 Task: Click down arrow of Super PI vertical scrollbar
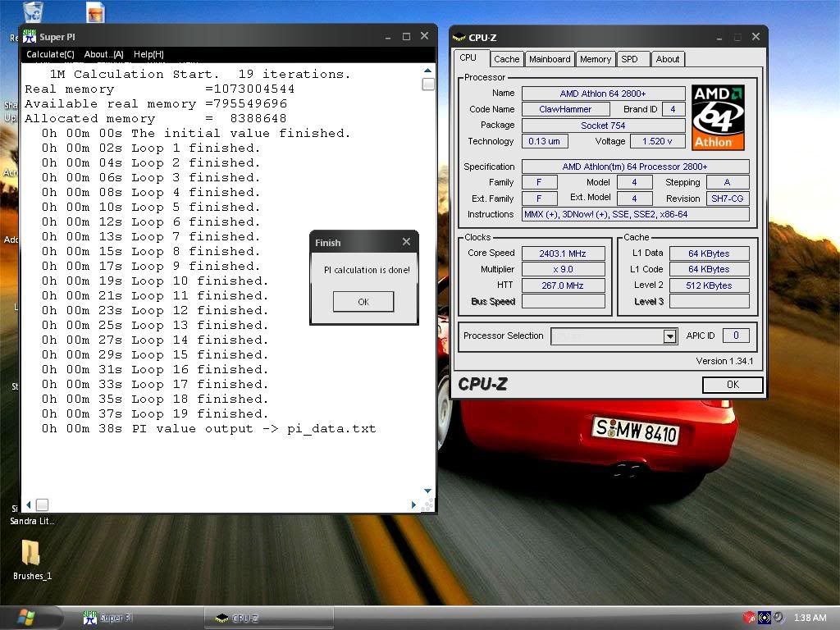pyautogui.click(x=427, y=491)
